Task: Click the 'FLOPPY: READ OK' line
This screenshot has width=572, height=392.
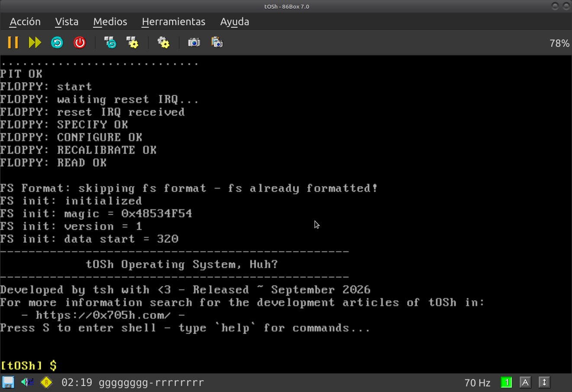Action: click(x=53, y=163)
